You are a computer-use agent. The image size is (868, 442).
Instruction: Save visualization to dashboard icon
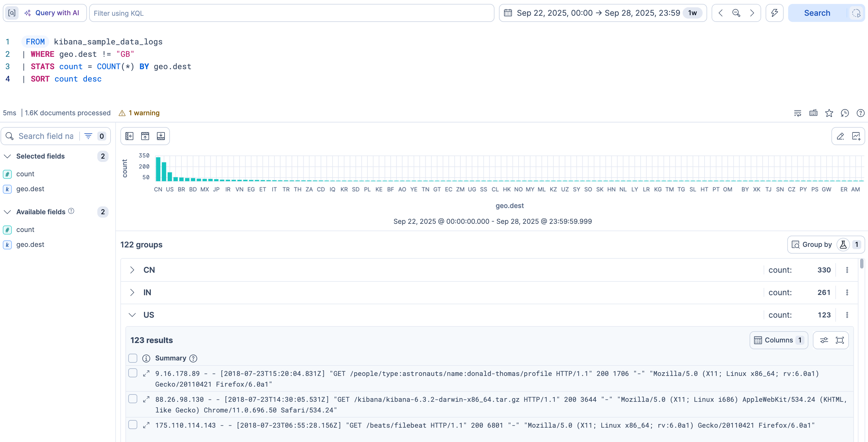(856, 136)
